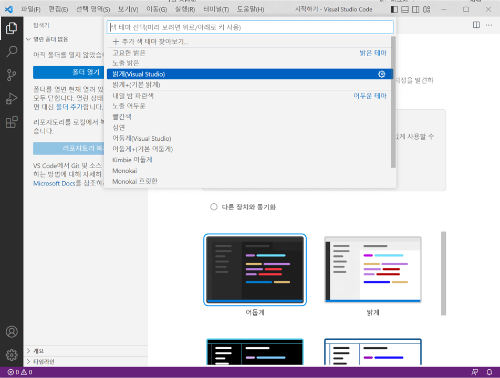Screen dimensions: 500x378
Task: Click the feedback icon in status bar
Action: pyautogui.click(x=475, y=372)
